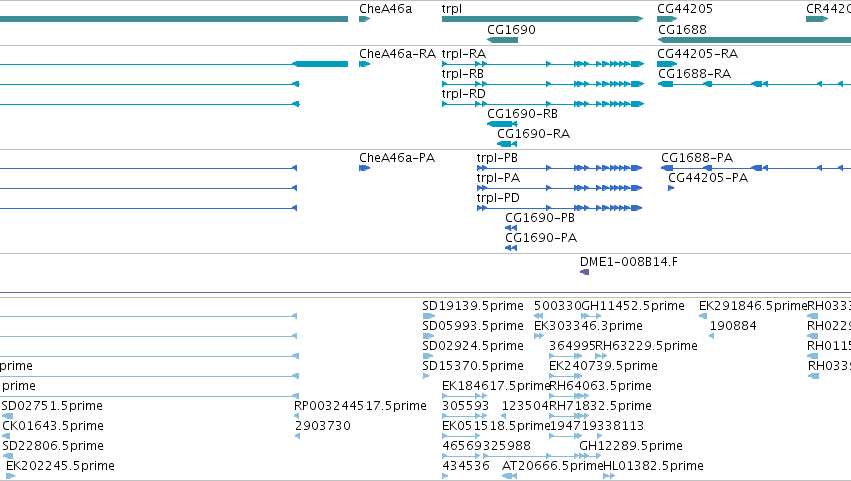Click the CG1690 gene label
The width and height of the screenshot is (851, 481).
[x=511, y=29]
